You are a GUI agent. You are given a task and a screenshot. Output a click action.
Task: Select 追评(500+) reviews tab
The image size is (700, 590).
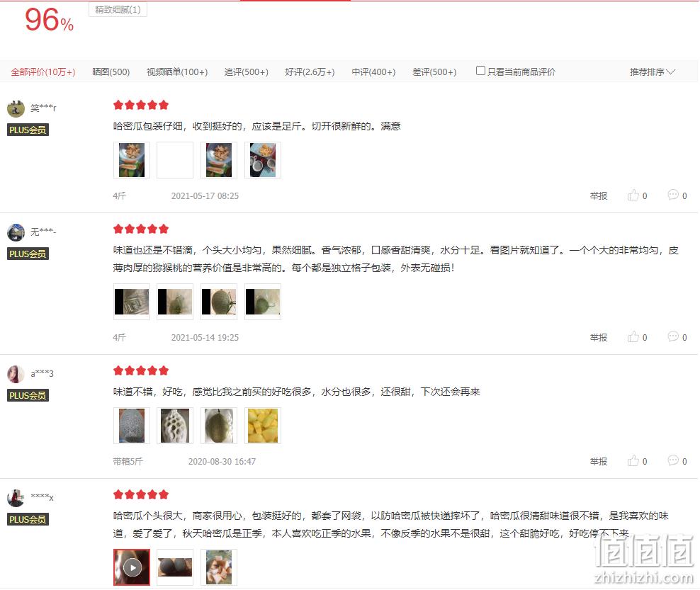pyautogui.click(x=246, y=72)
